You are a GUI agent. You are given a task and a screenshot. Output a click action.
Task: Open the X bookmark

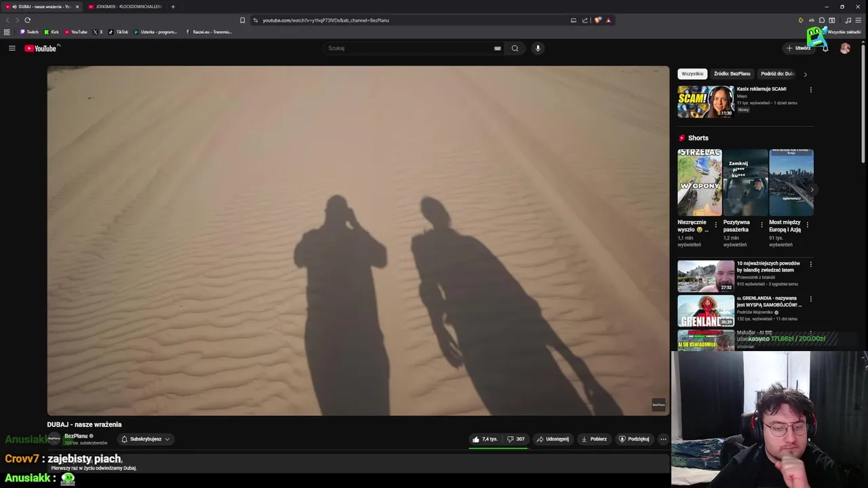pos(98,32)
